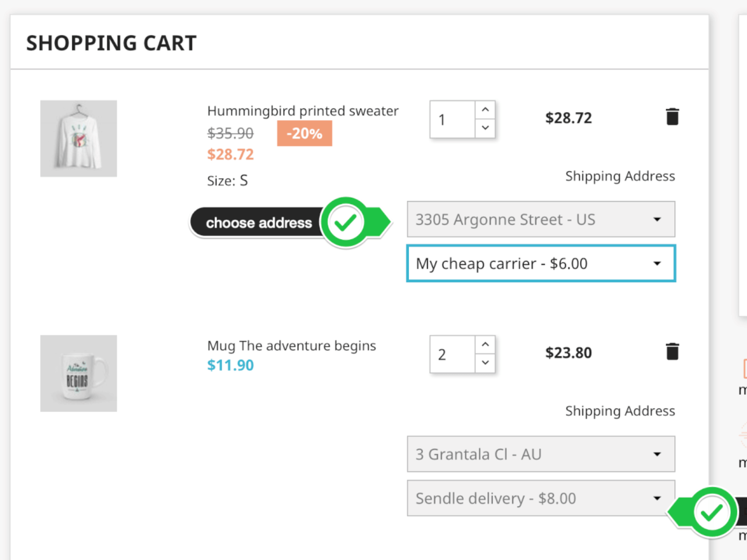
Task: Expand the My cheap carrier dropdown
Action: [541, 263]
